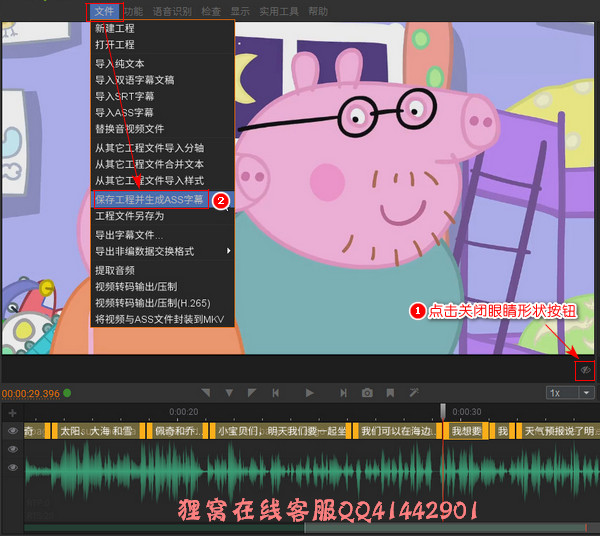Expand 导出非编数据交换格式 submenu
The height and width of the screenshot is (536, 600).
(x=163, y=251)
